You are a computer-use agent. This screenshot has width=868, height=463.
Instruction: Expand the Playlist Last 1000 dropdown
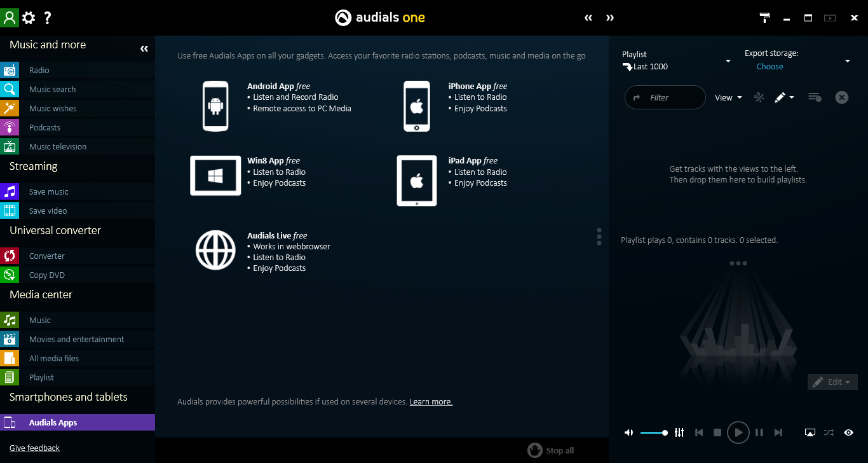coord(728,61)
